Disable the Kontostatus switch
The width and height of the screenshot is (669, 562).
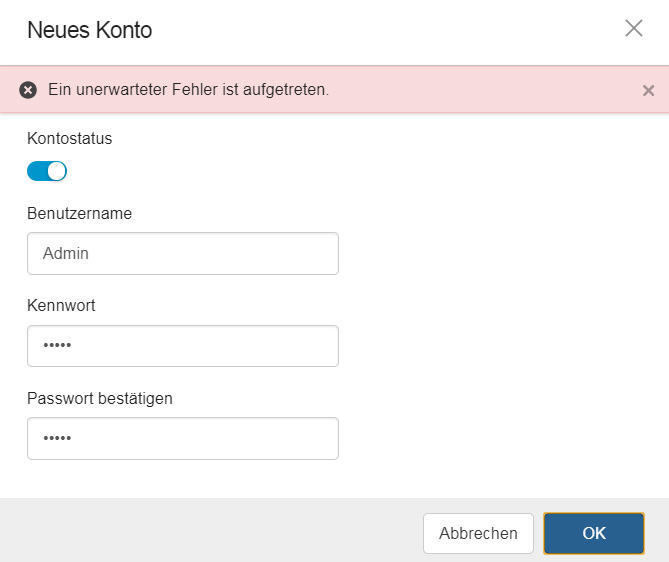[47, 171]
